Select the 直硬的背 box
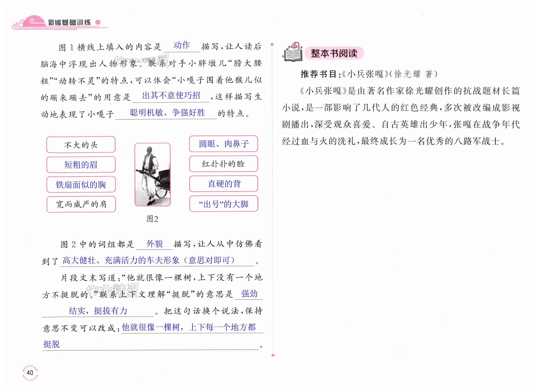The height and width of the screenshot is (392, 540). (224, 183)
